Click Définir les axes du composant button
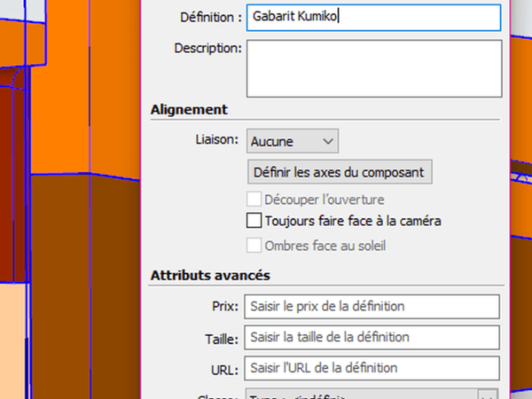The image size is (532, 399). tap(339, 171)
